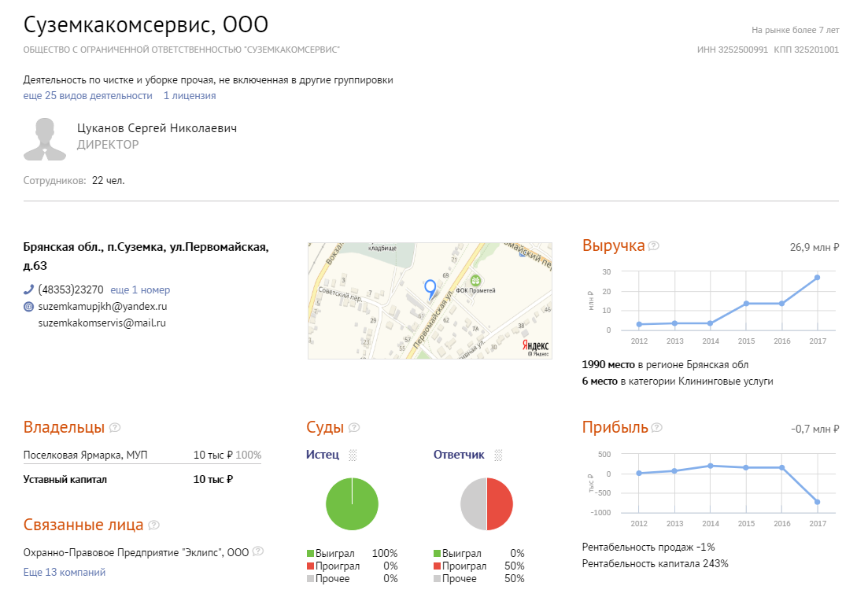
Task: Click the blue location pin on map
Action: 430,289
